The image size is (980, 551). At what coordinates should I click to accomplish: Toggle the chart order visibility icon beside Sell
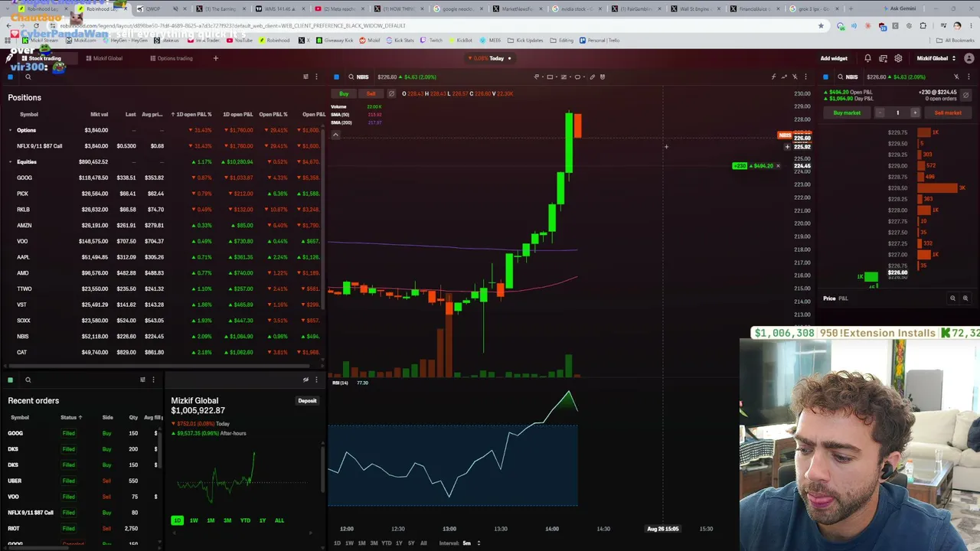391,93
